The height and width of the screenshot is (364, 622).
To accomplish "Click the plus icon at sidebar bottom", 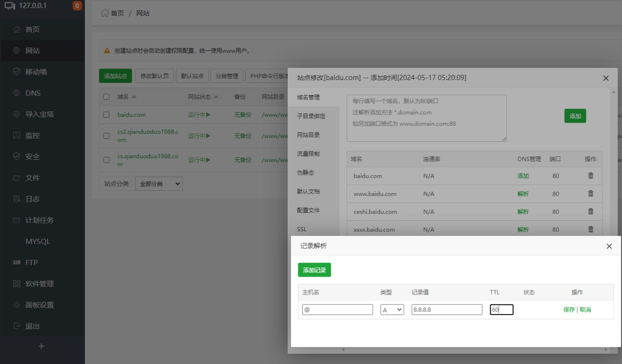I will 41,346.
